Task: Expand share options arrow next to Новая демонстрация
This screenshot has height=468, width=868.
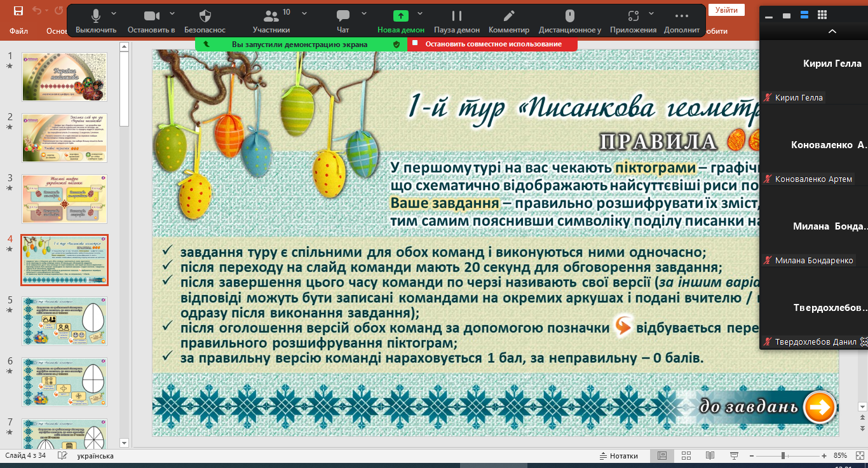Action: (x=419, y=13)
